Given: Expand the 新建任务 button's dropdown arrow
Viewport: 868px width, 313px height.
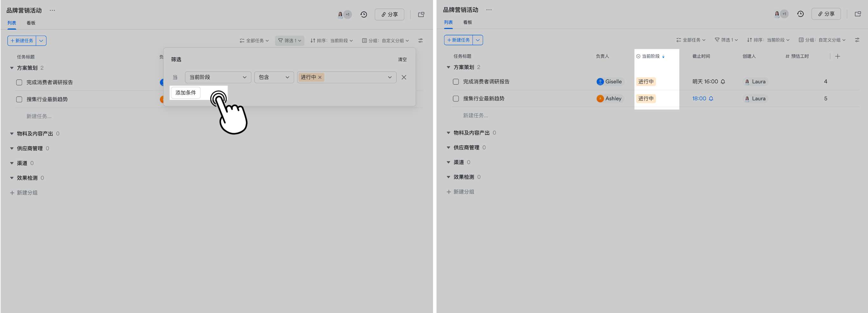Looking at the screenshot, I should click(x=41, y=40).
